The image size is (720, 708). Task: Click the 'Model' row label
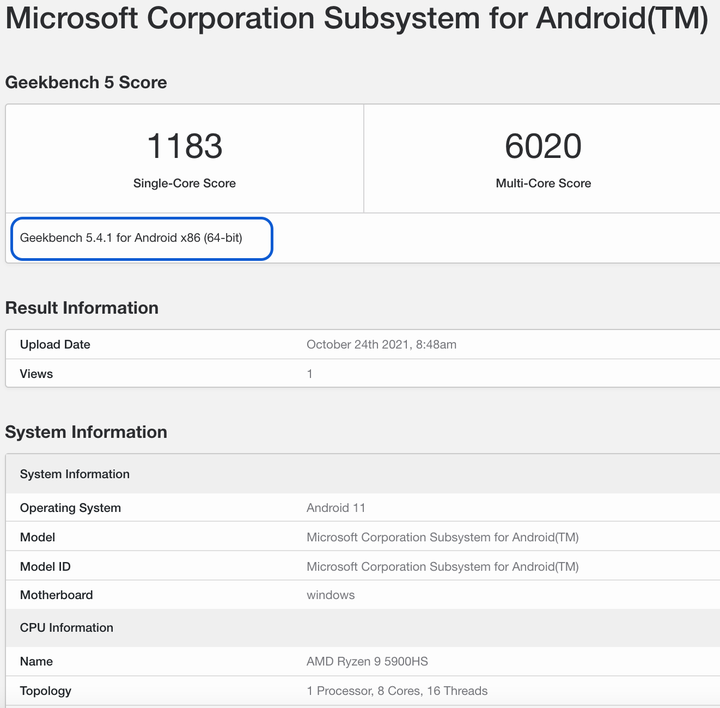click(x=37, y=537)
